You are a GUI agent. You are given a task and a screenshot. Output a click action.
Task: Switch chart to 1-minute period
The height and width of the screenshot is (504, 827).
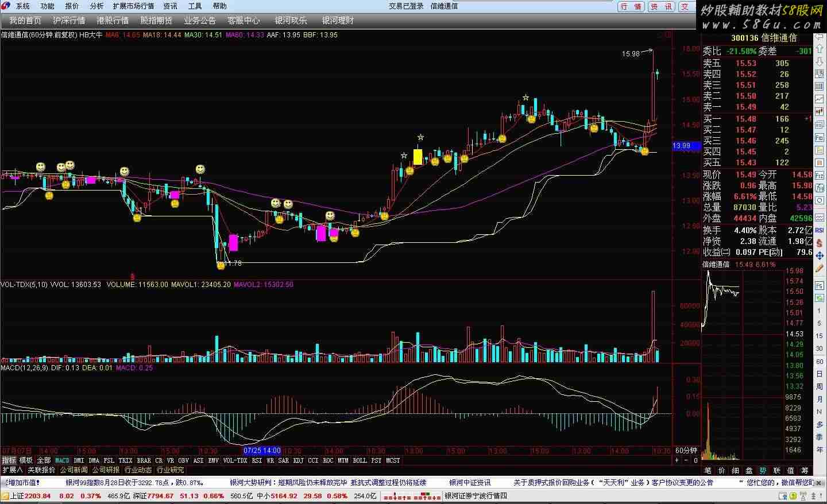pyautogui.click(x=820, y=311)
